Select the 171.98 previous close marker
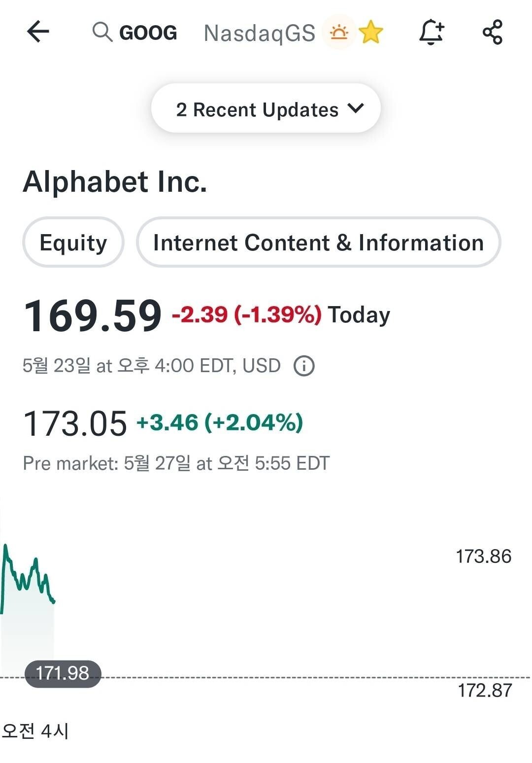Screen dimensions: 532x763 [x=63, y=673]
